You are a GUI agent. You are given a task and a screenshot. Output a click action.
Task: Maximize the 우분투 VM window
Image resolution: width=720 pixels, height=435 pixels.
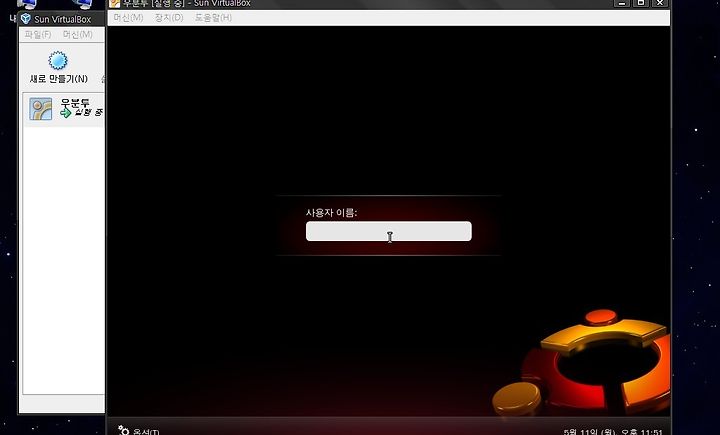tap(641, 3)
